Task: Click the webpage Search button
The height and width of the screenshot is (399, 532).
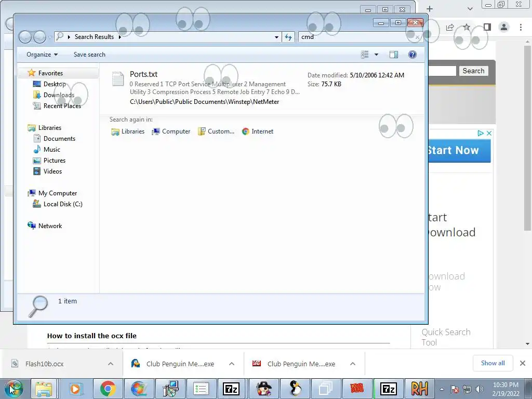Action: (473, 71)
